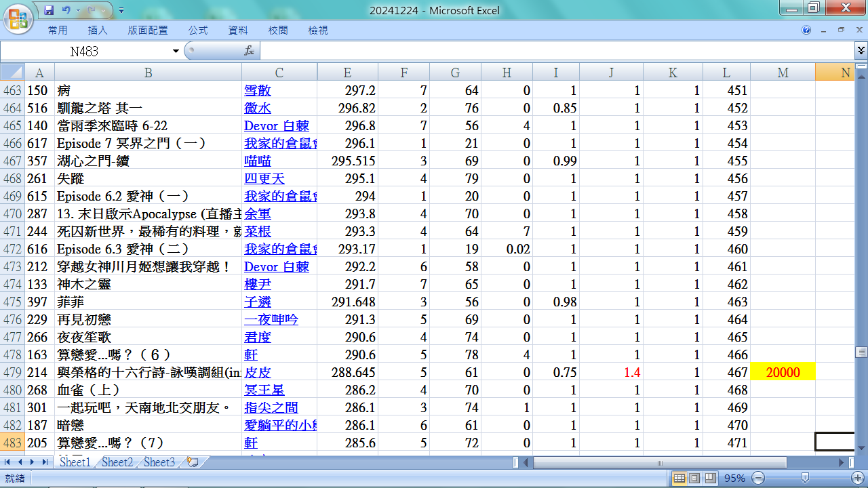The image size is (868, 488).
Task: Click the zoom slider handle
Action: click(x=805, y=478)
